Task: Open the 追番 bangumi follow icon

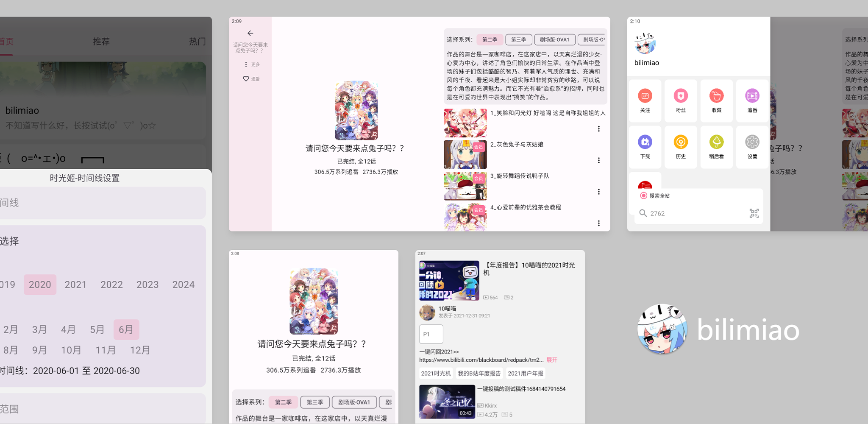Action: [x=752, y=96]
